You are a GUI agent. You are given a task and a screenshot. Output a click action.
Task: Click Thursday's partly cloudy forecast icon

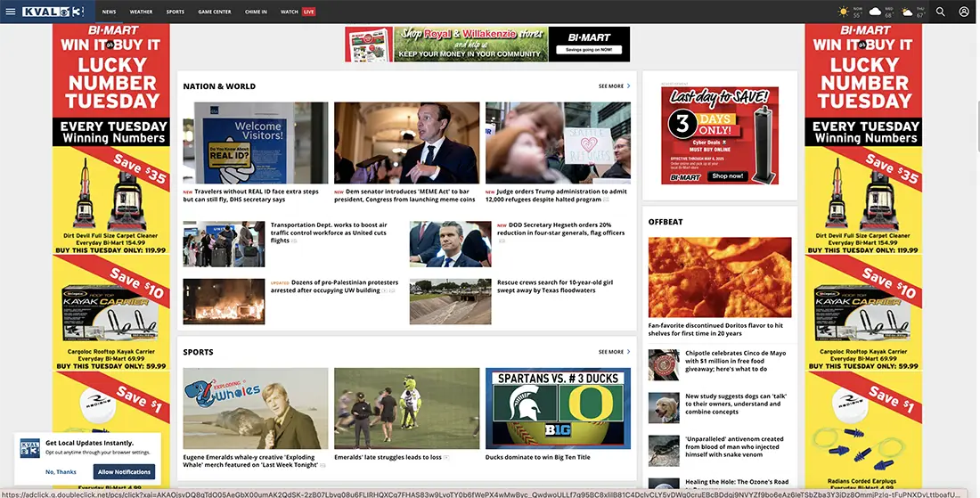click(x=907, y=12)
